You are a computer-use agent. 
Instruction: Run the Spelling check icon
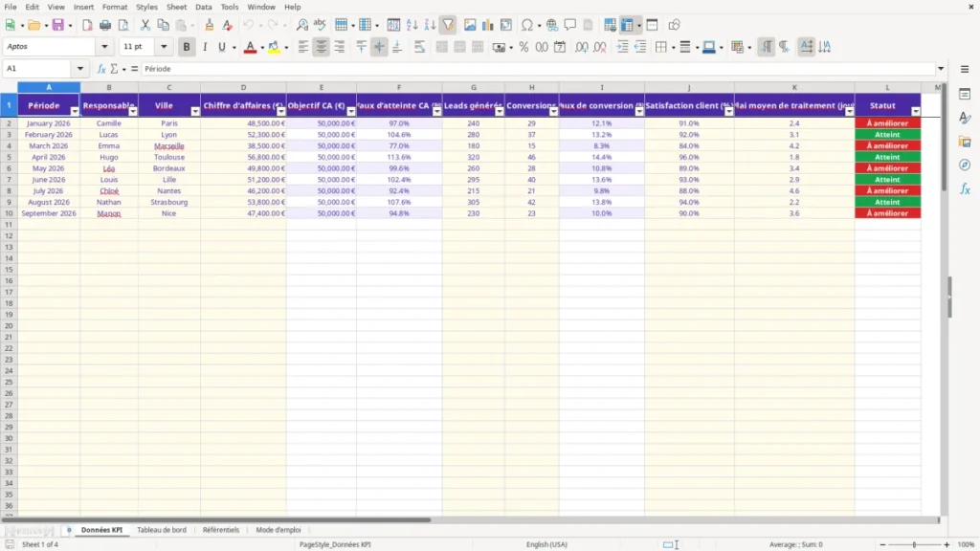(x=320, y=25)
